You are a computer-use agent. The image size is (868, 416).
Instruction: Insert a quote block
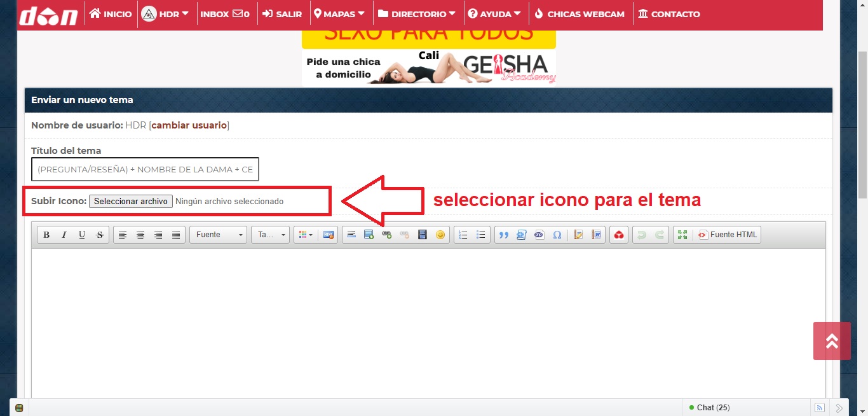click(x=504, y=235)
